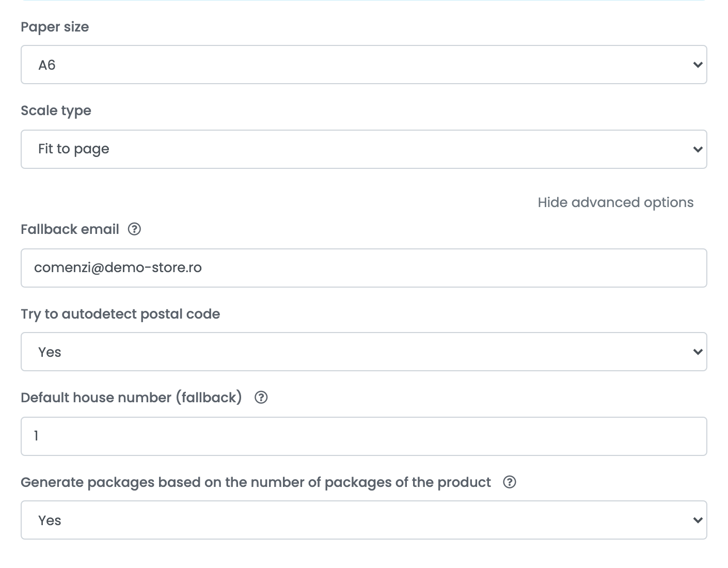Click the Fallback email label text

70,229
